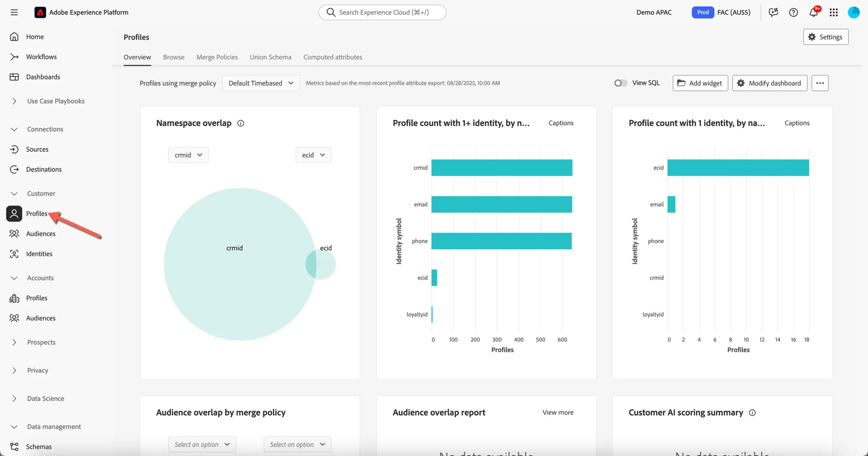The image size is (868, 456).
Task: Expand the Prospects section in sidebar
Action: point(14,342)
